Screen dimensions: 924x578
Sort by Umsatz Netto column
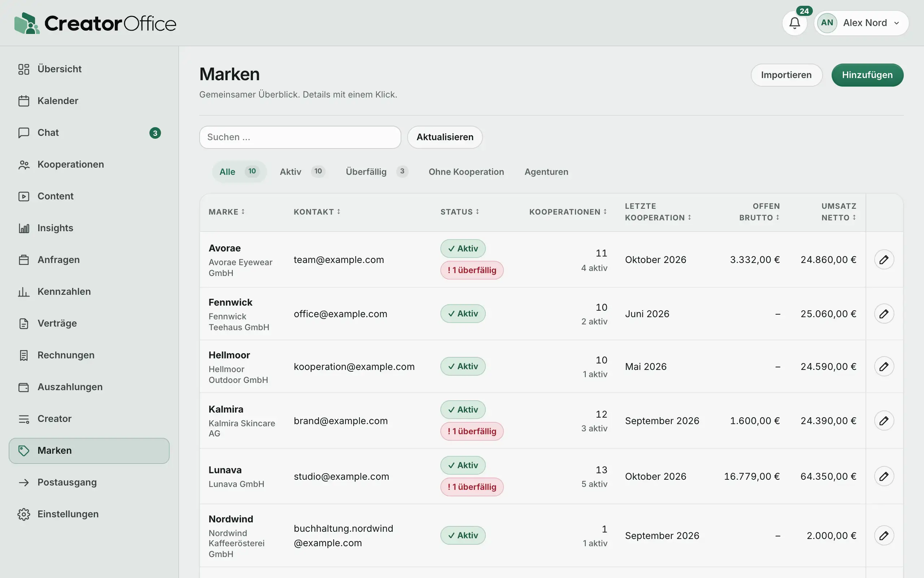(839, 212)
